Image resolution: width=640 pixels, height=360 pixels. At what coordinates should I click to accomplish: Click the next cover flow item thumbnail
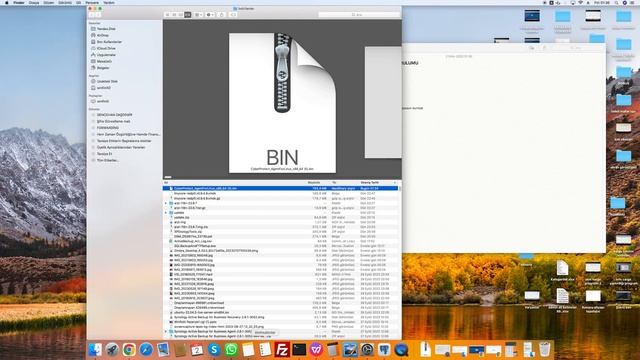(383, 102)
